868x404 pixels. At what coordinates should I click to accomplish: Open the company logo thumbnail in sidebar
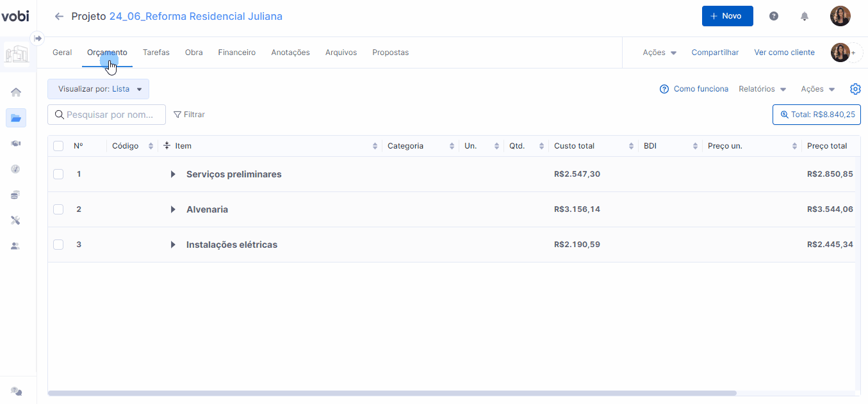coord(17,54)
